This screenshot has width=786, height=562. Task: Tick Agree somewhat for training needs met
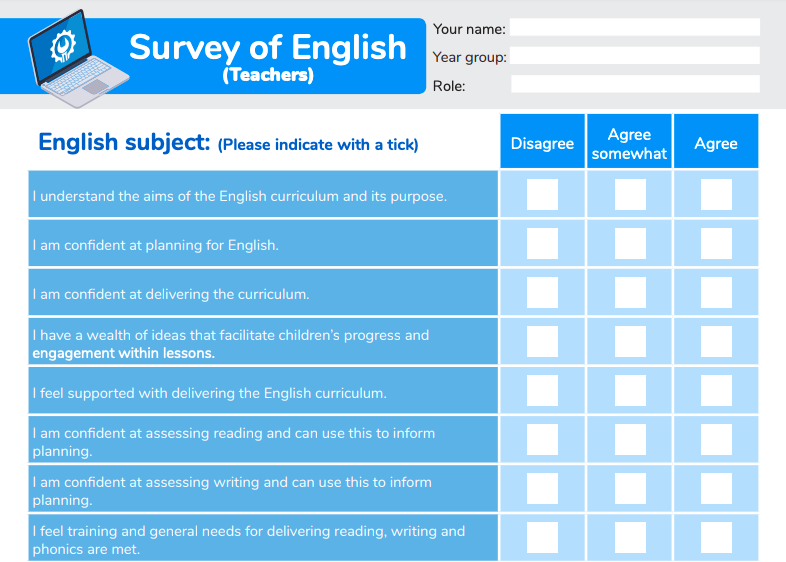pos(629,538)
